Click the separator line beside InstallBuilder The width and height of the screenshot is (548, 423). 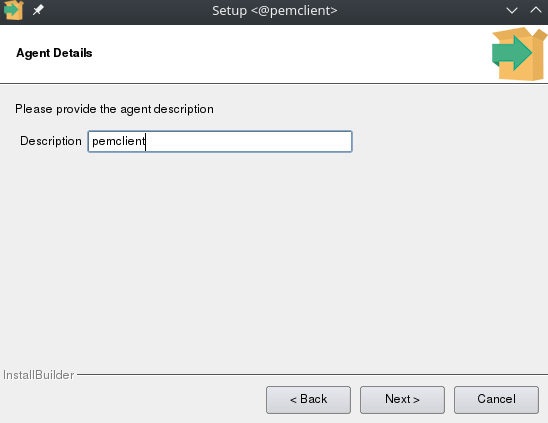coord(312,374)
